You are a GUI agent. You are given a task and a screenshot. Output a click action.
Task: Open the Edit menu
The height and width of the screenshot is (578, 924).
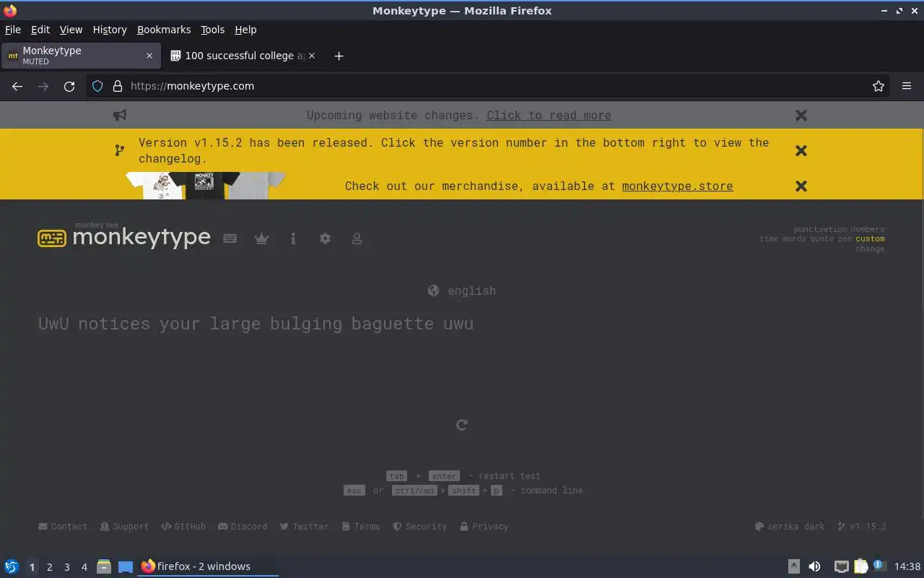(x=40, y=30)
